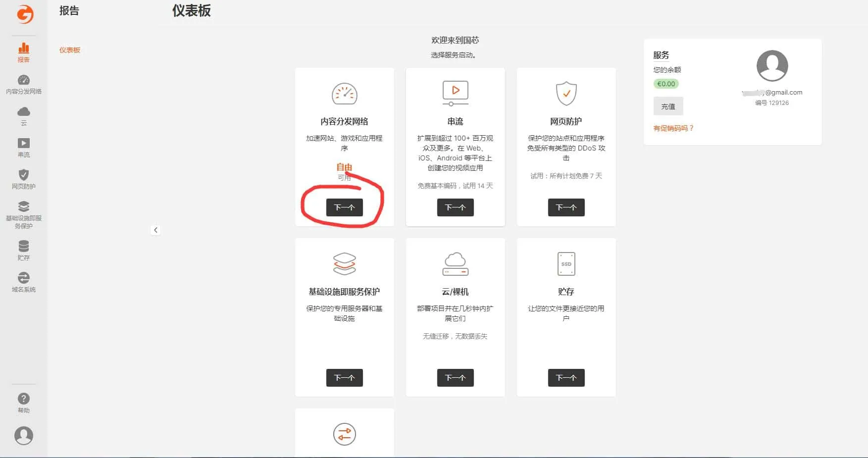Open the 有促销码吗？ link
868x458 pixels.
(x=673, y=128)
